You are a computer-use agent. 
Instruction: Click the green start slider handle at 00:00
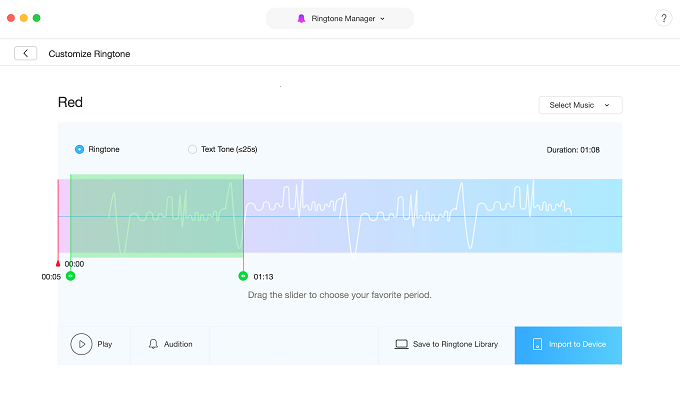(70, 275)
